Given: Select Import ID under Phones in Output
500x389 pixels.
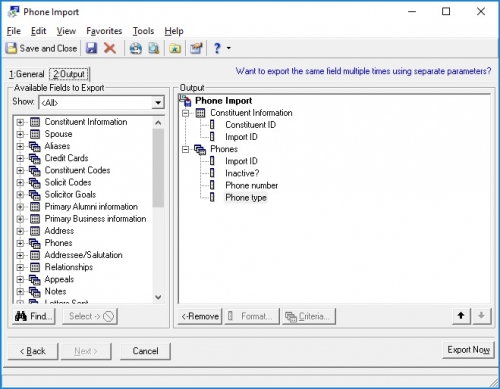Looking at the screenshot, I should coord(241,161).
